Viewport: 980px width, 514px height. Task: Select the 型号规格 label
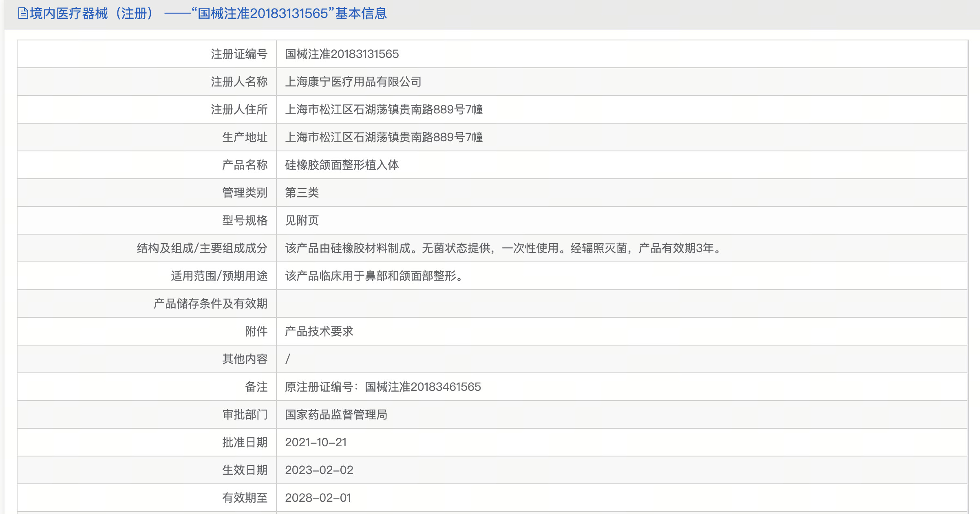coord(245,220)
